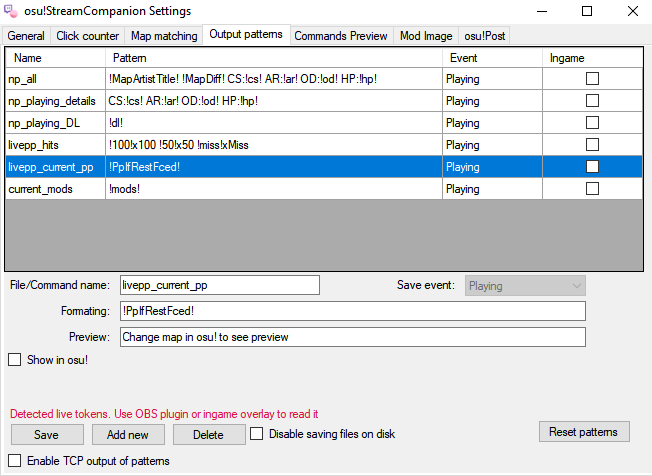This screenshot has width=652, height=476.
Task: Open the Mod Image tab
Action: pyautogui.click(x=426, y=36)
